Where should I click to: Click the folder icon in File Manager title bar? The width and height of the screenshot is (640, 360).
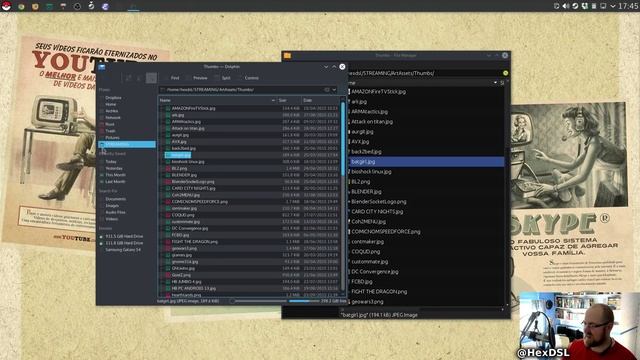(x=287, y=56)
